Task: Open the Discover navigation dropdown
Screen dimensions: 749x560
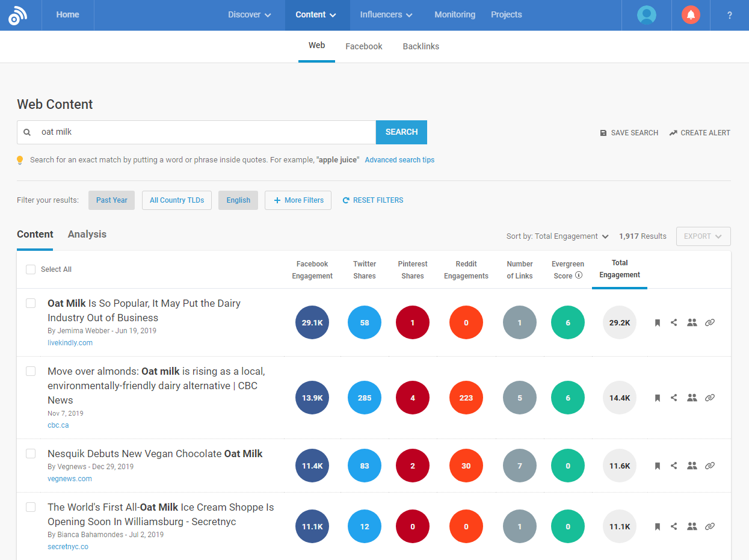Action: (249, 14)
